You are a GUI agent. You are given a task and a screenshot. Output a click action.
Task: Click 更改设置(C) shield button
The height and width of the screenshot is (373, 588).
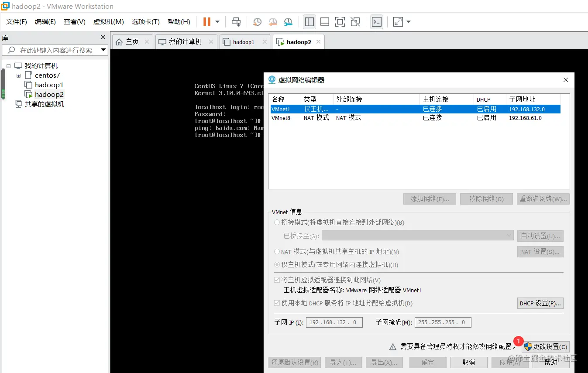[546, 347]
